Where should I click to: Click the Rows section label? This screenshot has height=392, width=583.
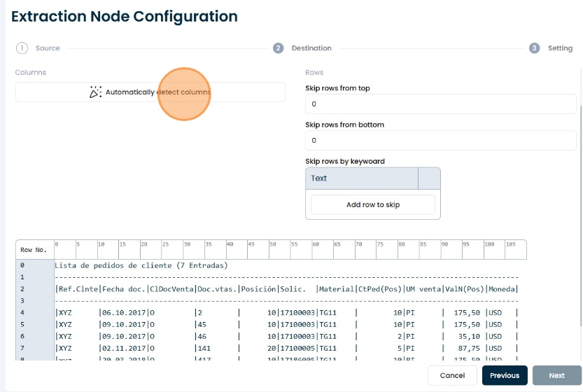[314, 72]
